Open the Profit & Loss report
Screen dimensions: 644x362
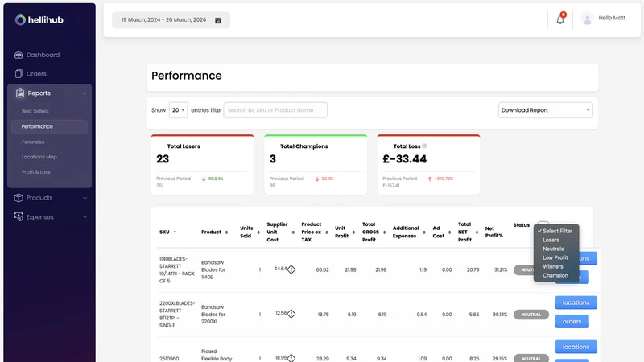(x=35, y=172)
